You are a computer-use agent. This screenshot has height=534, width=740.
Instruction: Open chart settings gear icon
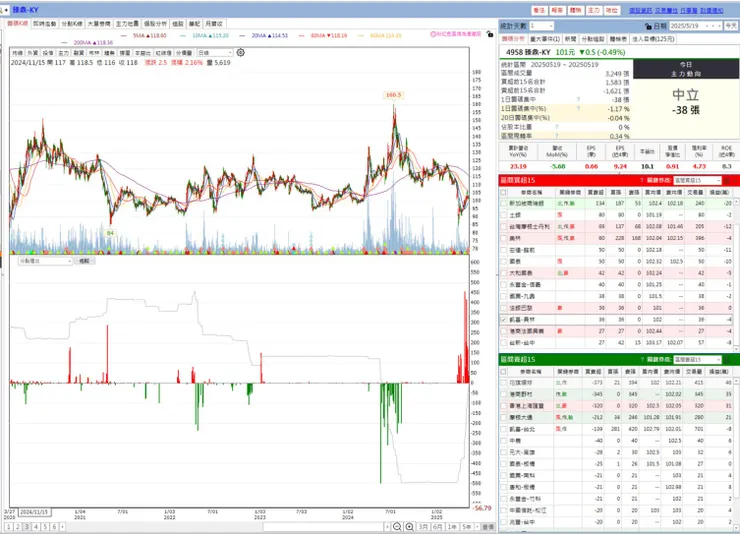240,52
